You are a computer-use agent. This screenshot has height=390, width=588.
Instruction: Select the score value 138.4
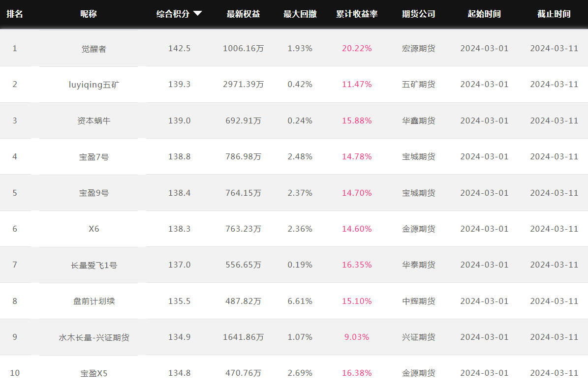coord(179,193)
